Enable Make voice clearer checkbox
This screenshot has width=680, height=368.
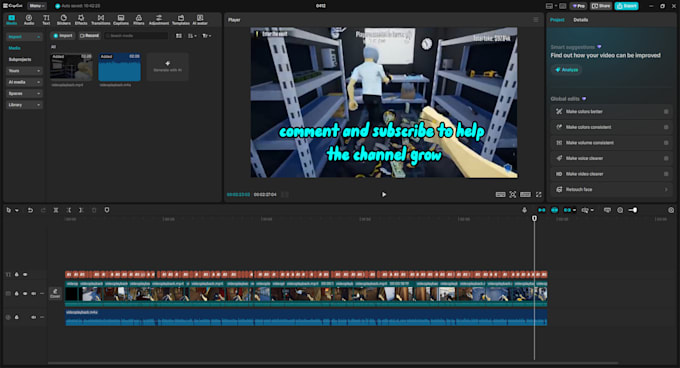[666, 158]
